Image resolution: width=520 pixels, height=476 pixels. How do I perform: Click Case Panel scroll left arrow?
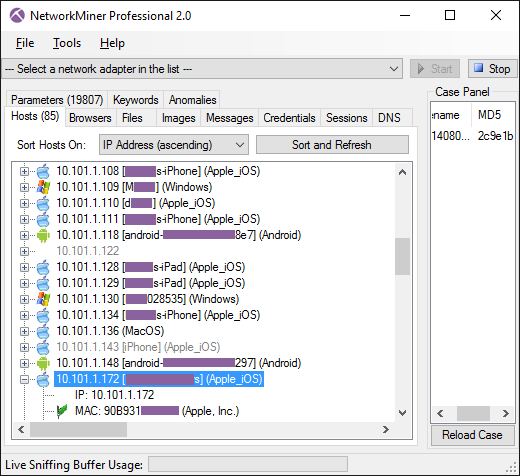click(x=440, y=413)
